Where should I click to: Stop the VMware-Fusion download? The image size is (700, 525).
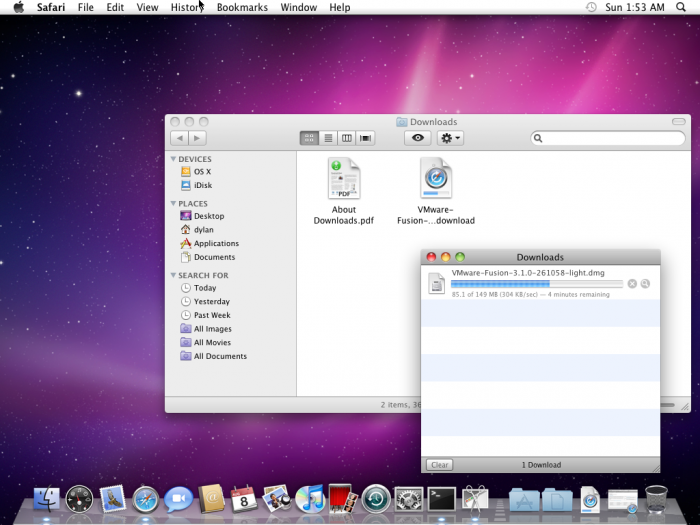[632, 284]
